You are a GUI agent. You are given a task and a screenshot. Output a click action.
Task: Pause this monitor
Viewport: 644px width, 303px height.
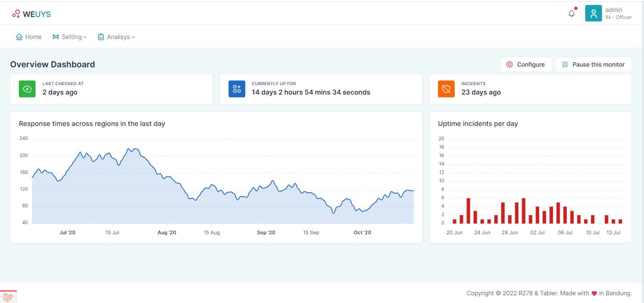593,64
